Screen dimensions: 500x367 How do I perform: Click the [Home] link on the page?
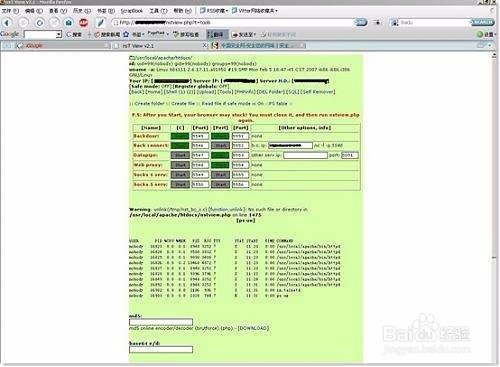pyautogui.click(x=154, y=92)
